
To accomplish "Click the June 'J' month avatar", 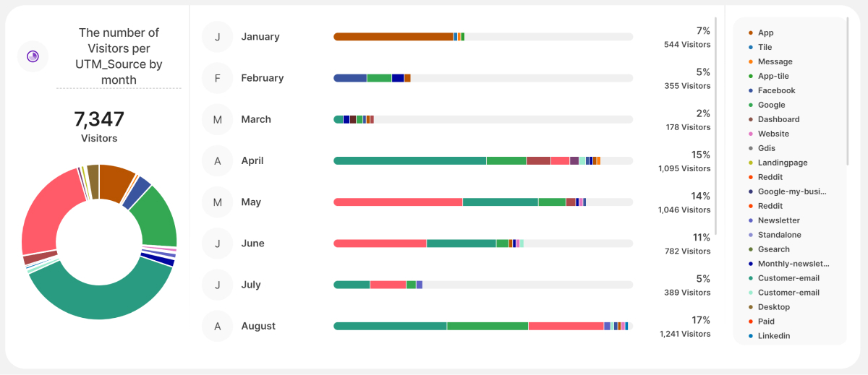I will pos(218,243).
